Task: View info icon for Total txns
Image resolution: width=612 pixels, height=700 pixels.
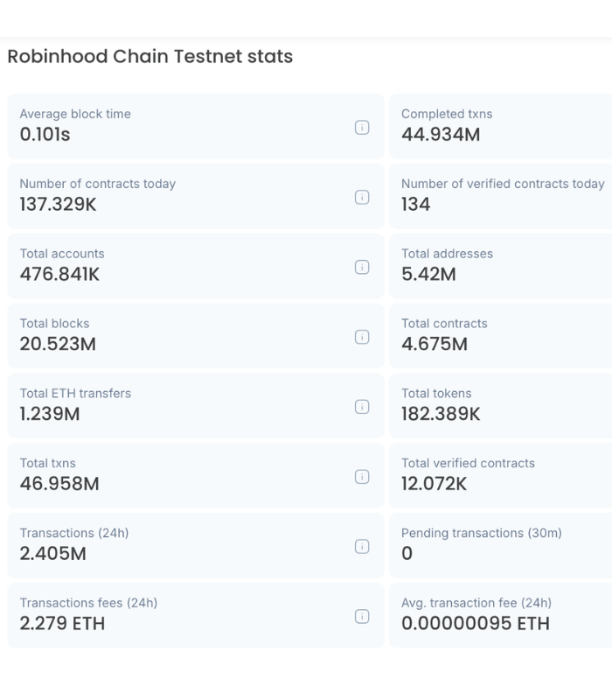Action: point(362,477)
